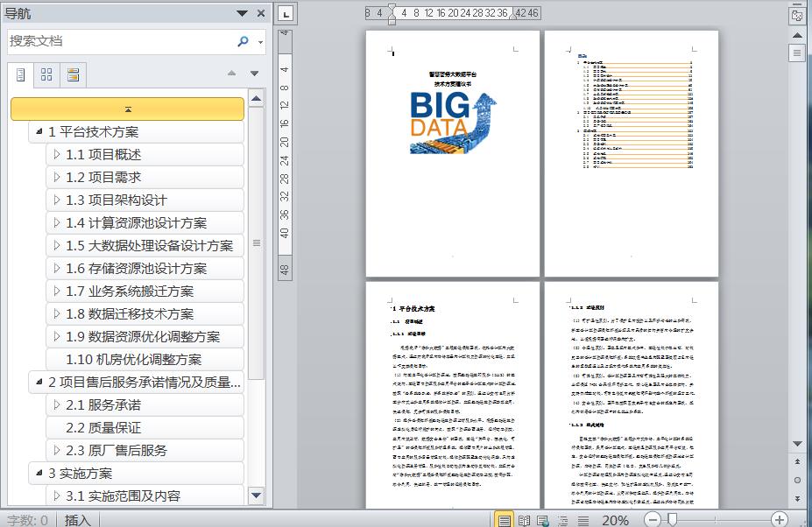Select heading '3.1 实施范围及内容'
This screenshot has width=812, height=527.
(x=145, y=496)
